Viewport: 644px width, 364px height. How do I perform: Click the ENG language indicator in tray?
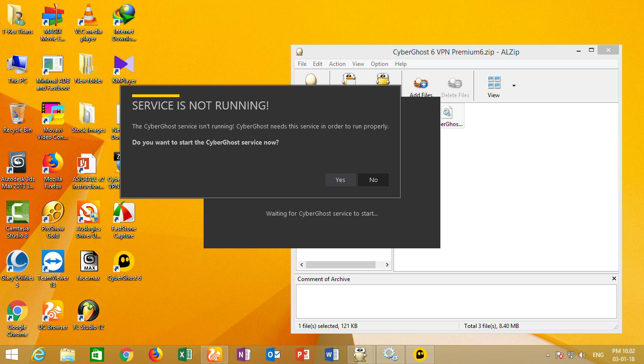[x=598, y=355]
